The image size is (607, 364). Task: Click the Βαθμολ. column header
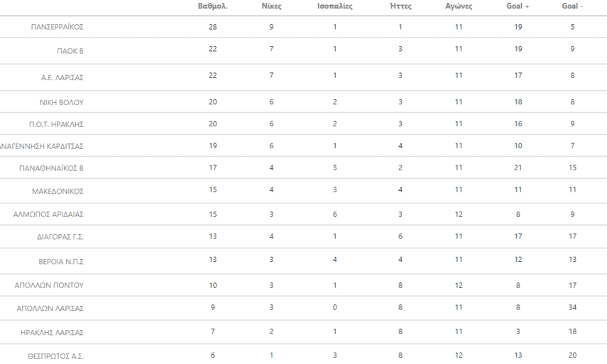click(x=212, y=7)
